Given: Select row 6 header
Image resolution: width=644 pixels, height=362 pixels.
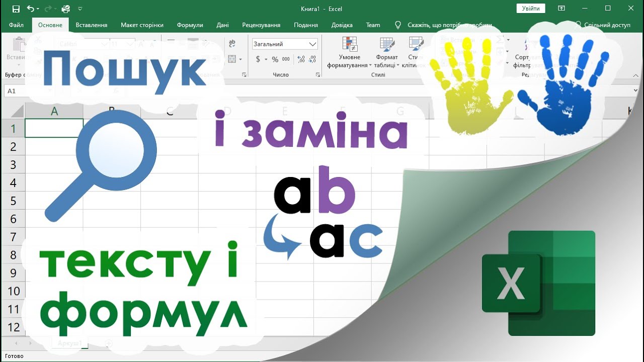Looking at the screenshot, I should [x=14, y=219].
